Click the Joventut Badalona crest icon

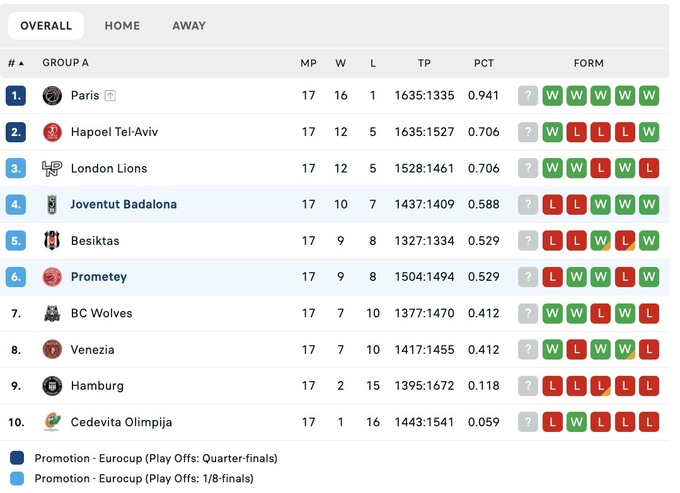point(52,204)
